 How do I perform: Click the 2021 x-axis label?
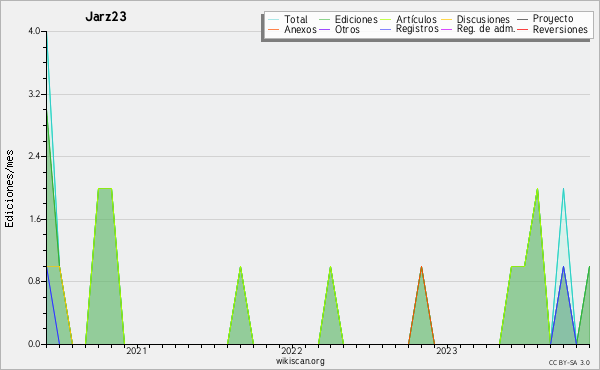tap(136, 351)
